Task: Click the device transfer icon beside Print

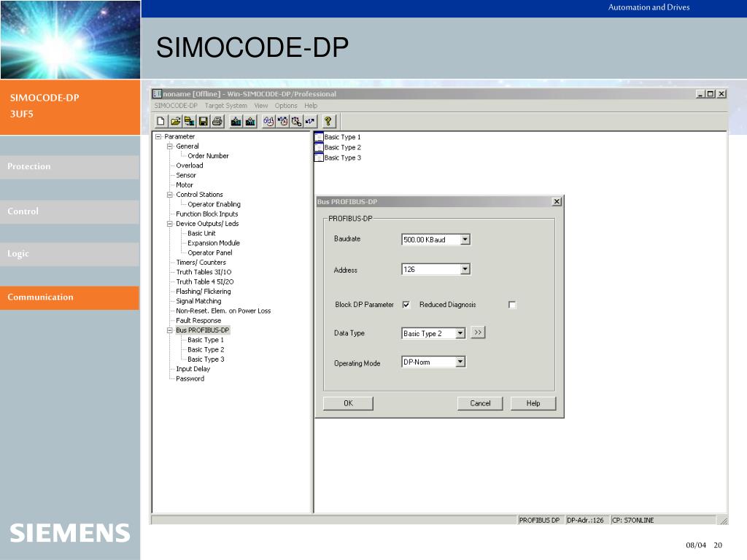Action: coord(236,122)
